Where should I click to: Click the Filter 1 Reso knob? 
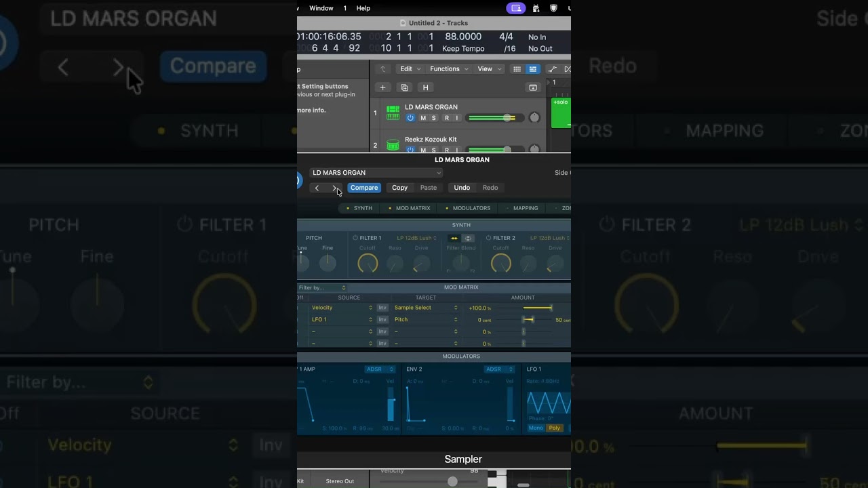395,264
